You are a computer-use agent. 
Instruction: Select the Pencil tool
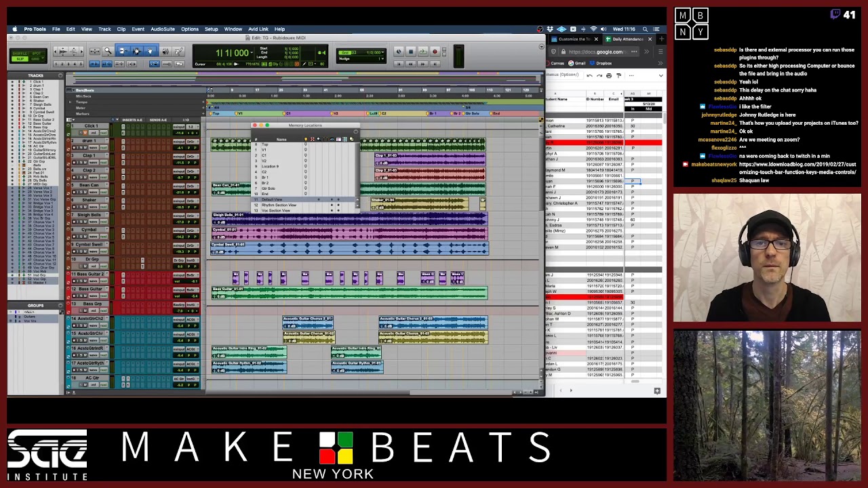178,51
